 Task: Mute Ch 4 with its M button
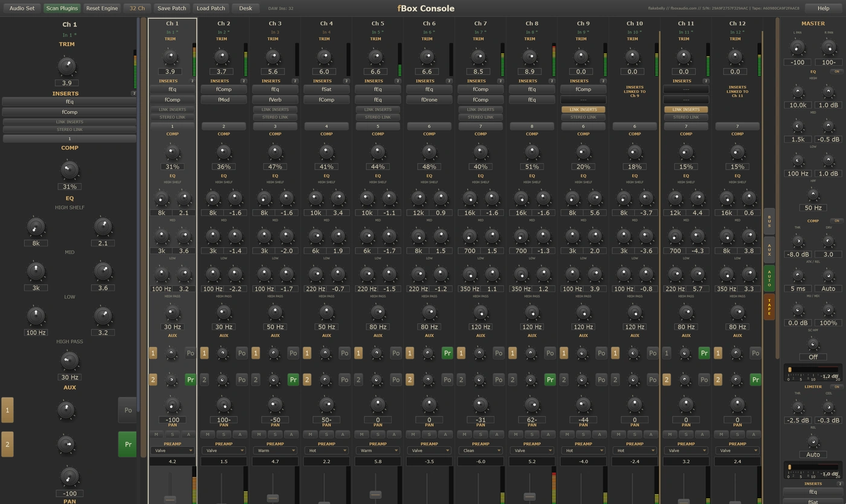click(x=311, y=434)
